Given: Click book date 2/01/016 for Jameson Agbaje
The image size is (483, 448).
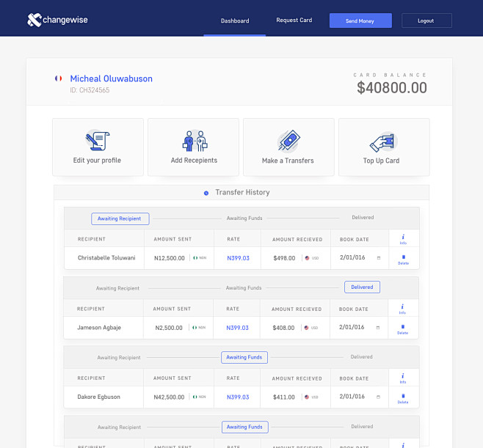Looking at the screenshot, I should (352, 327).
